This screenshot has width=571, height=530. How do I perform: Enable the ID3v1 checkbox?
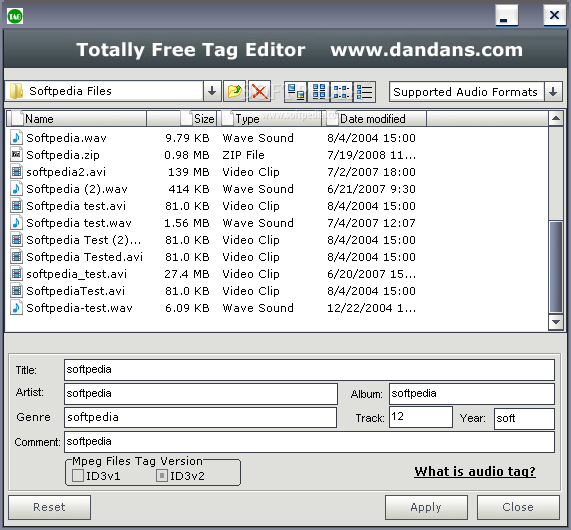pyautogui.click(x=78, y=475)
